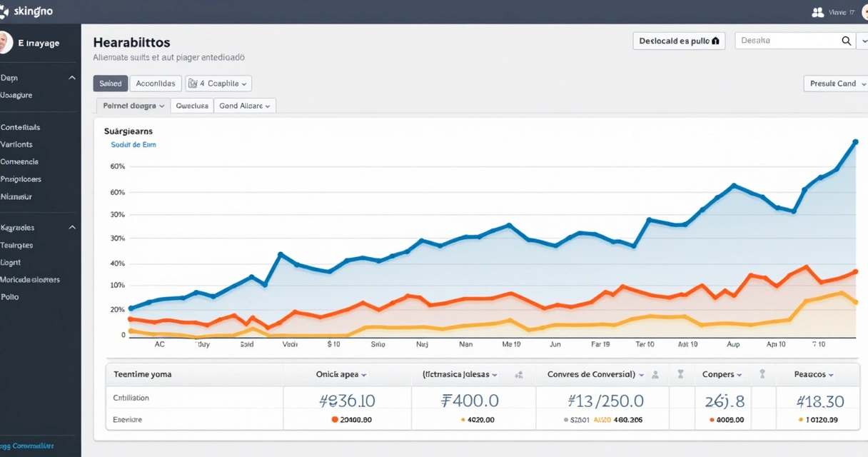868x457 pixels.
Task: Switch to the Aconnildas tab
Action: (155, 84)
